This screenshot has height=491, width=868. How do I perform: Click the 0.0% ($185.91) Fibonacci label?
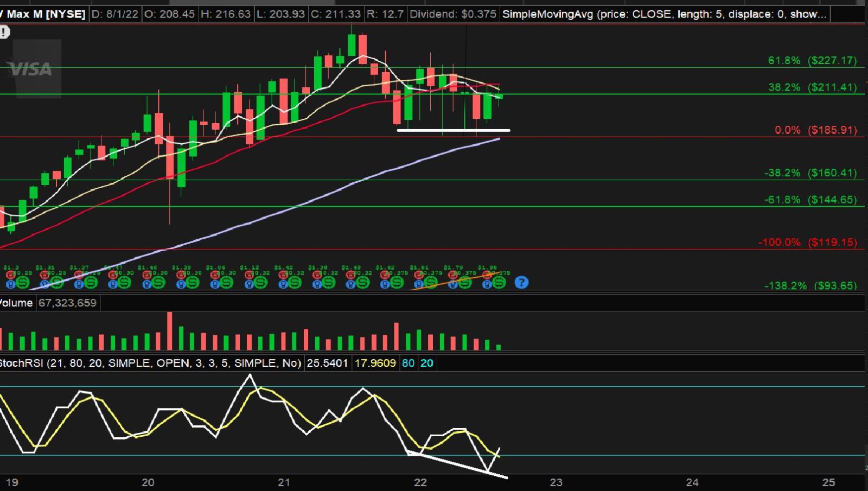point(816,130)
